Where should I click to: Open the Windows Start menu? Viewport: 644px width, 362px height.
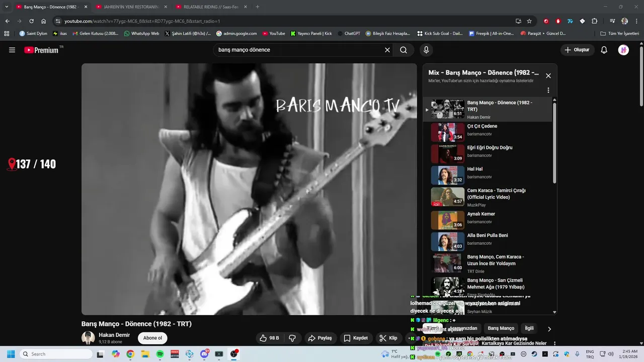11,354
